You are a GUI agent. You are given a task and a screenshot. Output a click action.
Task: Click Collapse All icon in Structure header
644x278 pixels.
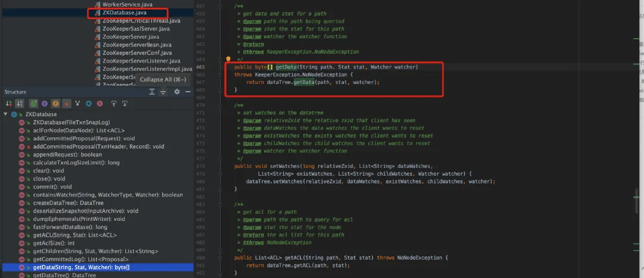pos(163,92)
